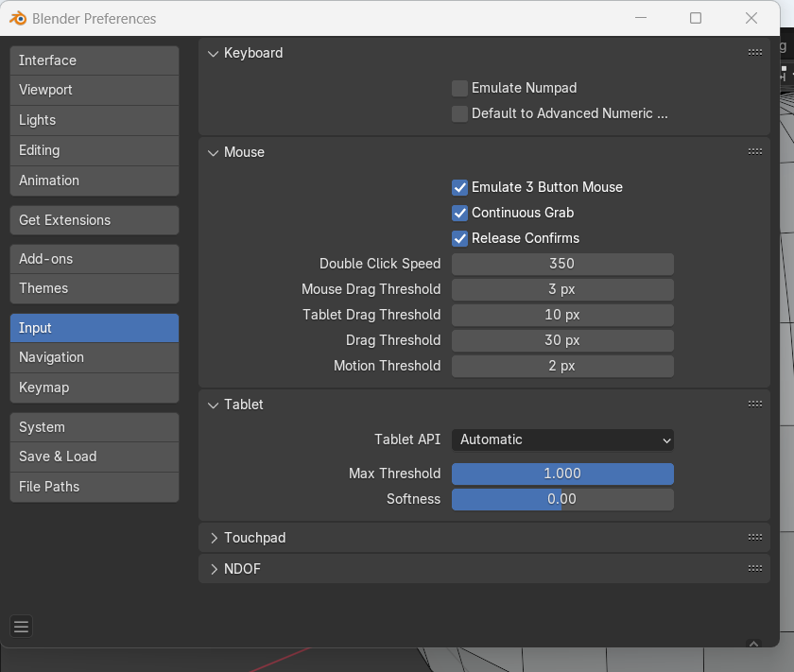Open the Tablet API dropdown
This screenshot has height=672, width=794.
point(562,439)
